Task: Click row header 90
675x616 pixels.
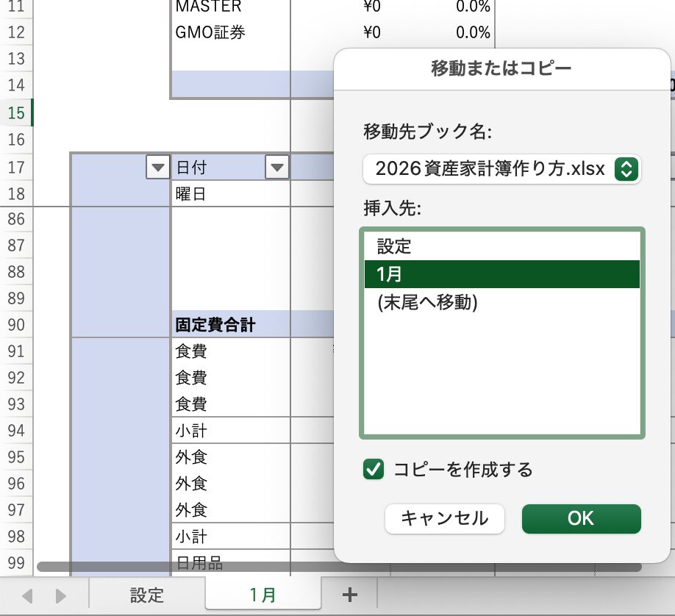Action: point(16,324)
